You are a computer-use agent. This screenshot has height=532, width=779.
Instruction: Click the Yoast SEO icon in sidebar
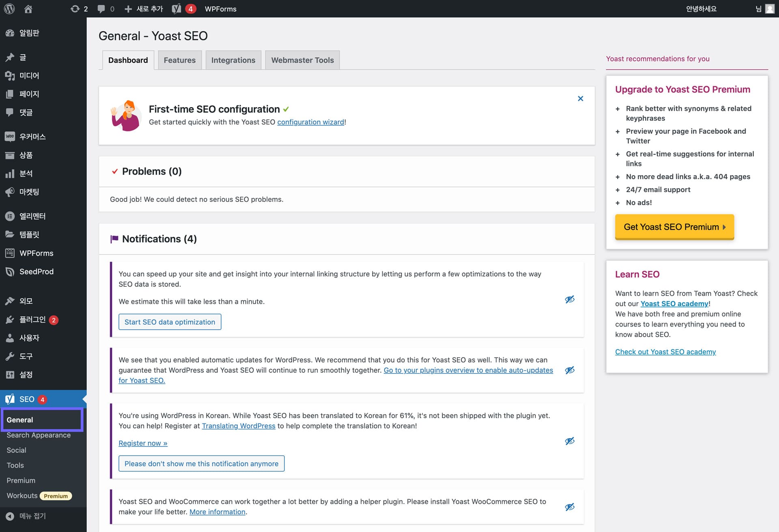coord(10,398)
